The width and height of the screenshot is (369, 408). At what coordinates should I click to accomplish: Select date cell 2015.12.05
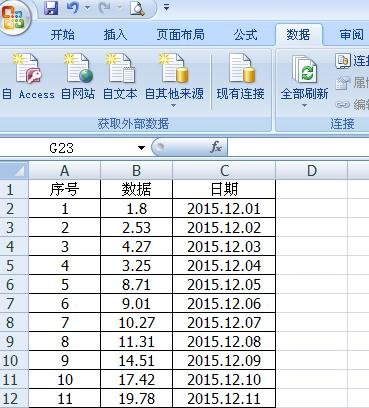(224, 285)
